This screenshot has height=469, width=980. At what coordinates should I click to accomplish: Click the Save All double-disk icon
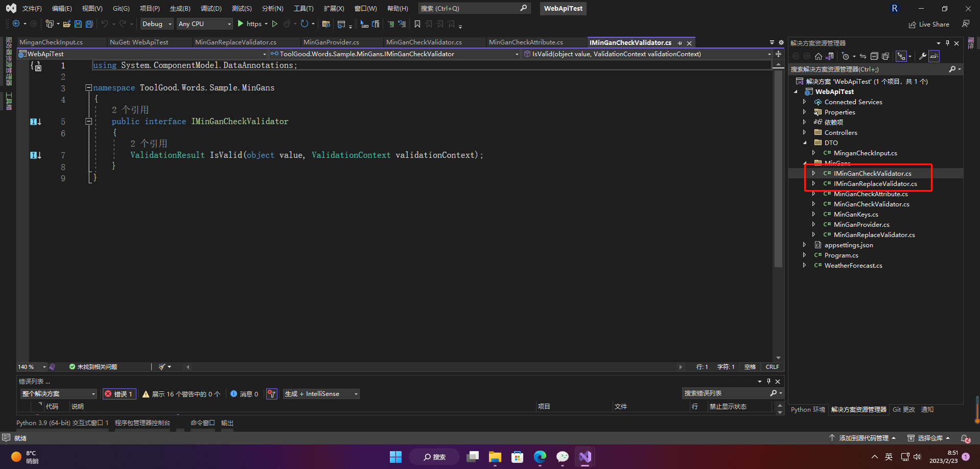point(89,24)
